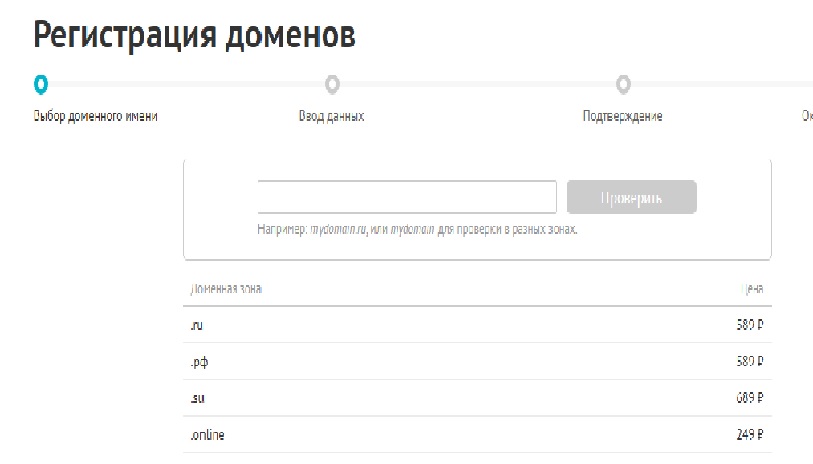Choose the .su domain zone
Viewport: 813px width, 464px height.
point(197,398)
